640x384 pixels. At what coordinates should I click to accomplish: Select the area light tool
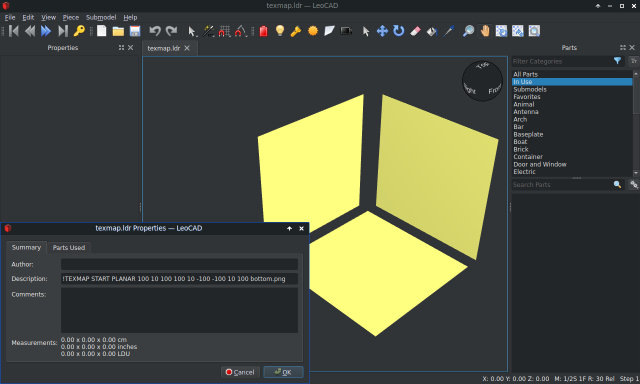pyautogui.click(x=329, y=31)
